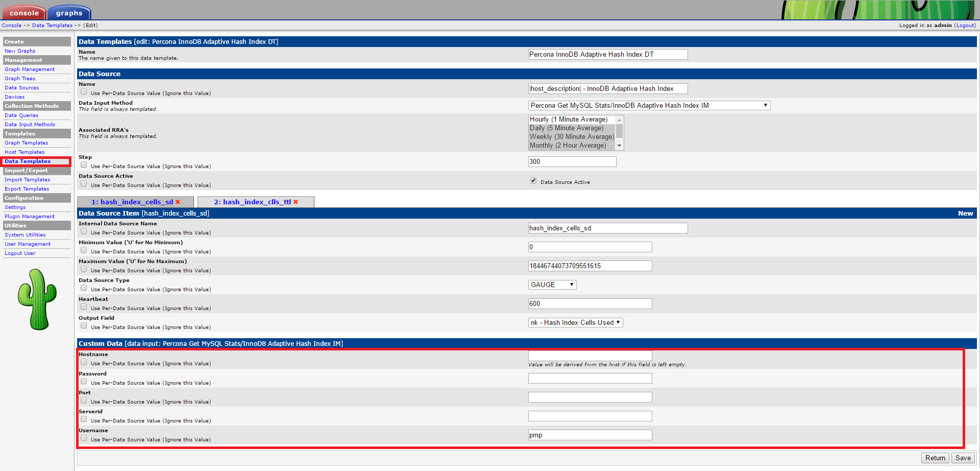Click the Username field containing pmp
This screenshot has height=471, width=980.
pos(590,435)
